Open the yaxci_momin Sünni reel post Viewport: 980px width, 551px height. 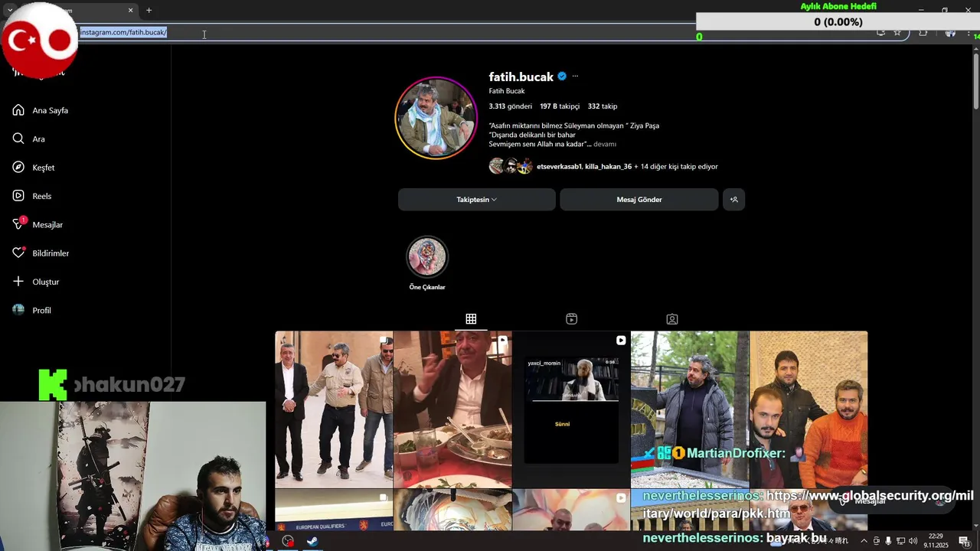pyautogui.click(x=571, y=409)
